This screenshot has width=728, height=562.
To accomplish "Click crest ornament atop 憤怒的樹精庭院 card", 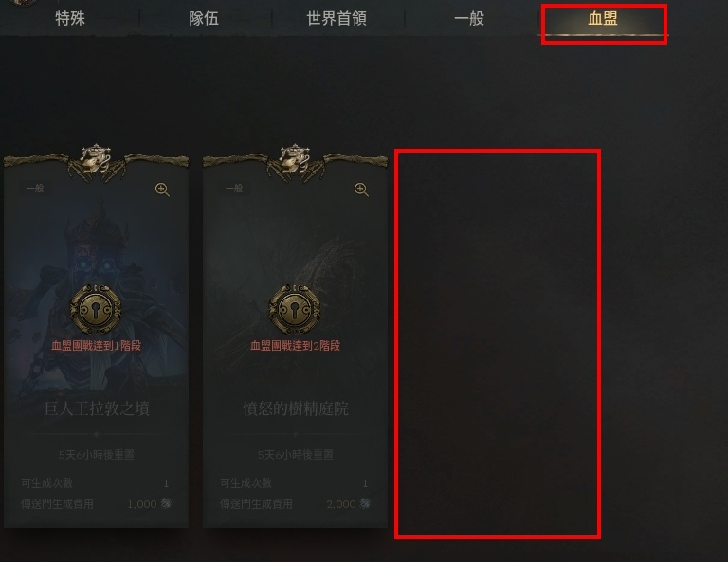I will 295,160.
